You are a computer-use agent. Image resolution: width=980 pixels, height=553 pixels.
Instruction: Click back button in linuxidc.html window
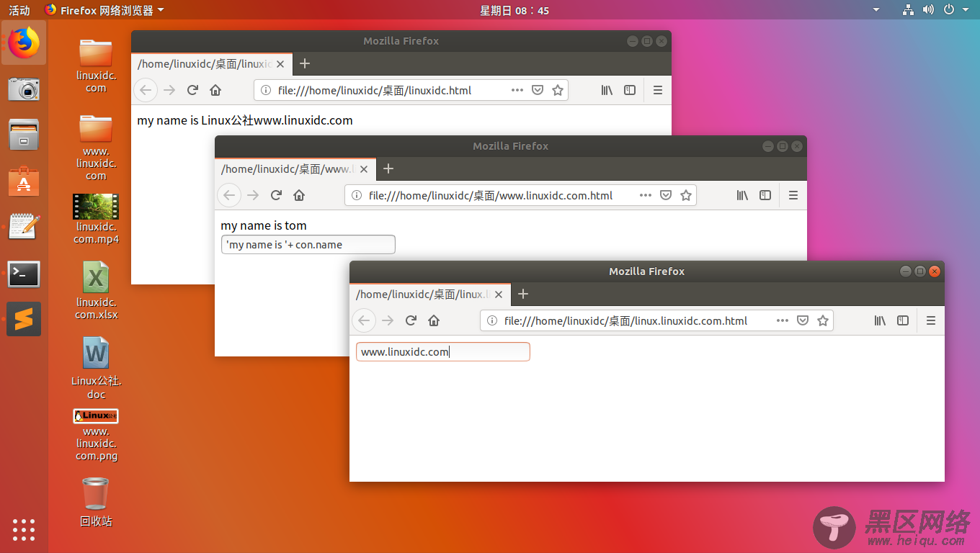tap(146, 90)
